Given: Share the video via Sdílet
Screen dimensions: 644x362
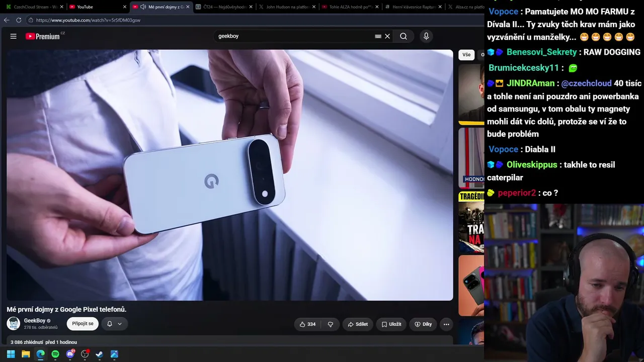Looking at the screenshot, I should (x=358, y=324).
